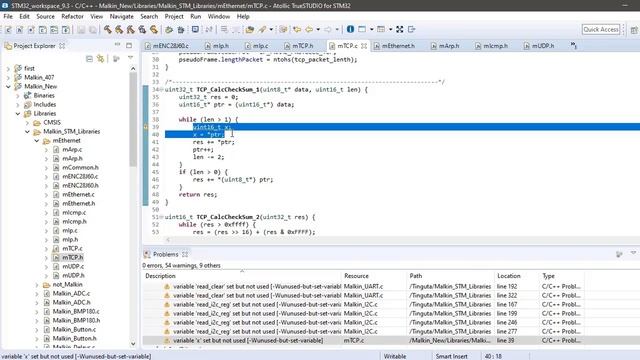
Task: Minimize the Project Explorer view
Action: click(x=118, y=45)
